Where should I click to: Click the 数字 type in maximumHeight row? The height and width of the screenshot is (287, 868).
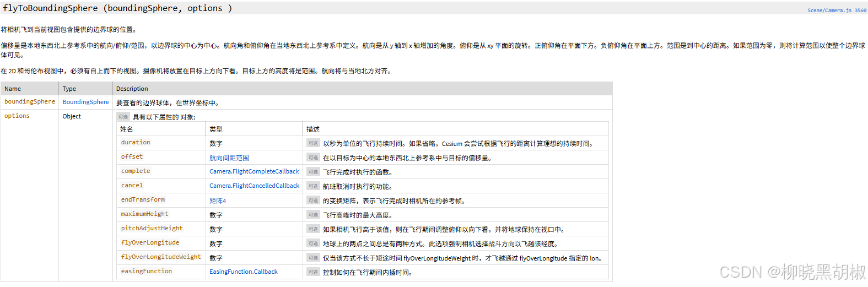[216, 215]
